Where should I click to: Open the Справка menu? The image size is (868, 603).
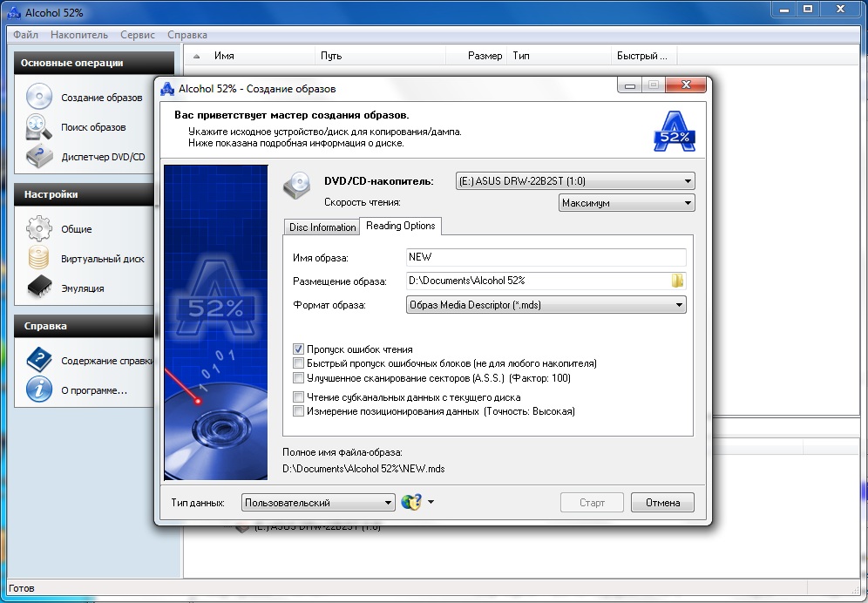point(187,35)
